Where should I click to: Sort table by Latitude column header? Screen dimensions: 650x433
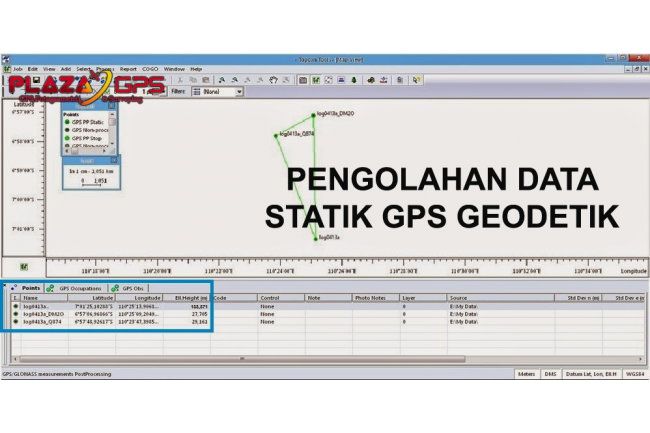coord(100,297)
